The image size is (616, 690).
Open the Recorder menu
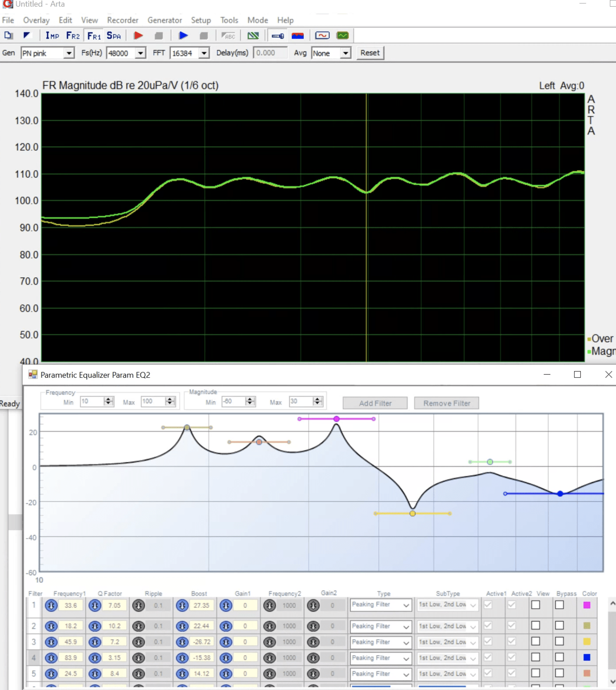point(122,20)
